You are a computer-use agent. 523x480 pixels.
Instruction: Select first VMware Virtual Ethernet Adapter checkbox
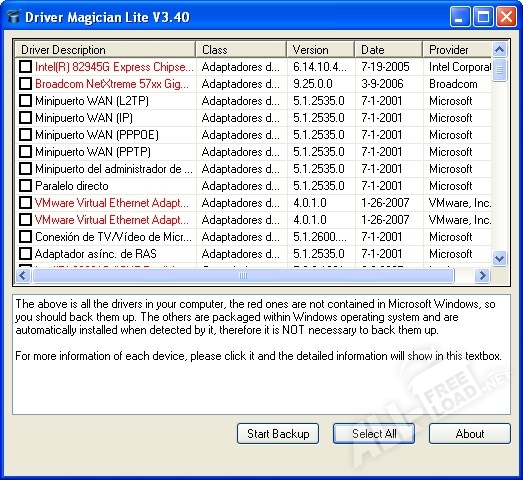coord(25,203)
